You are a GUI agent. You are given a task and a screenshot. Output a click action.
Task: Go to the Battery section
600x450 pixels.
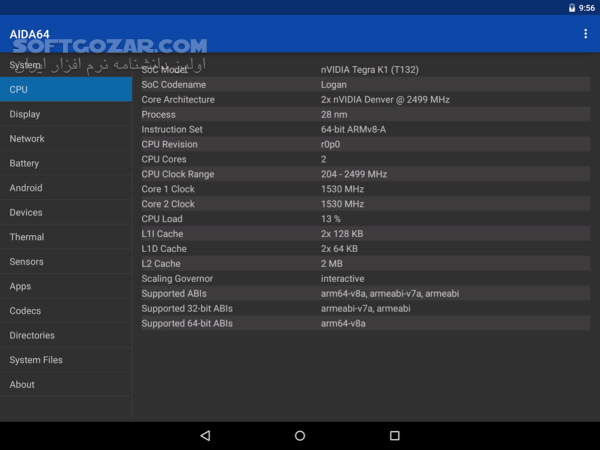[66, 163]
